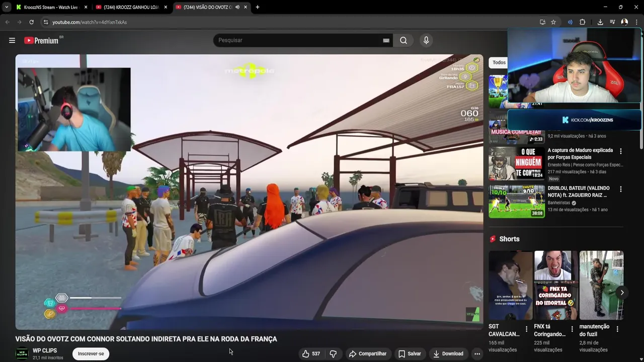The height and width of the screenshot is (362, 644).
Task: Switch to KroozzNS Stream tab
Action: click(x=50, y=7)
